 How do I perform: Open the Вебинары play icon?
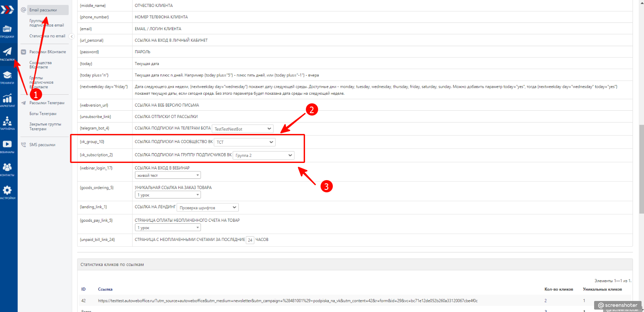[x=7, y=145]
